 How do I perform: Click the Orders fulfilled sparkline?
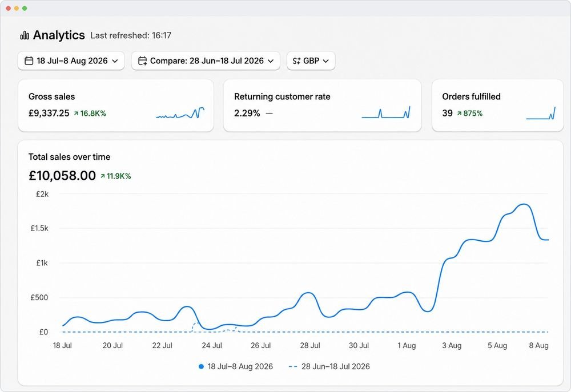coord(541,113)
